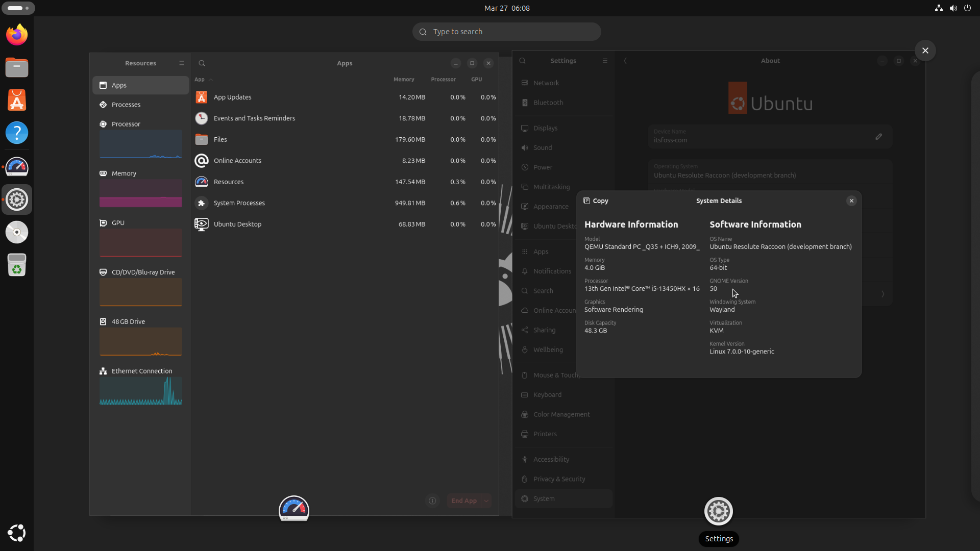Open the Resources hamburger menu
The height and width of the screenshot is (551, 980).
[x=181, y=63]
